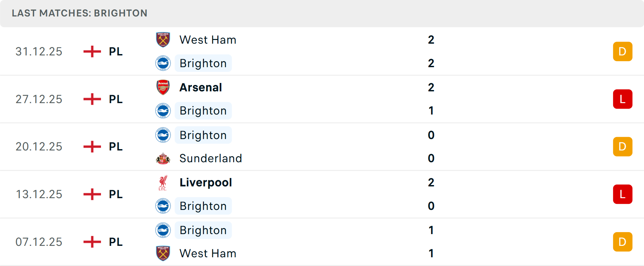Click England flag icon for 27.12.25 match
Viewport: 644px width, 266px height.
92,99
